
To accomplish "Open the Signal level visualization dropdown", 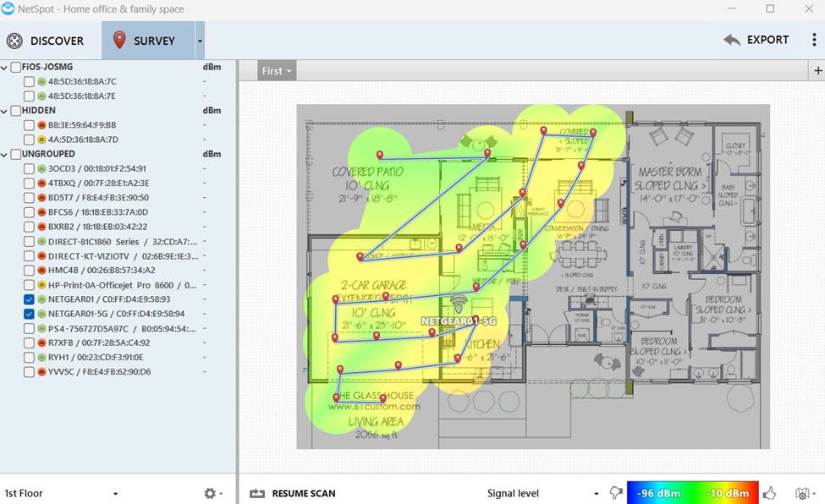I will tap(542, 493).
